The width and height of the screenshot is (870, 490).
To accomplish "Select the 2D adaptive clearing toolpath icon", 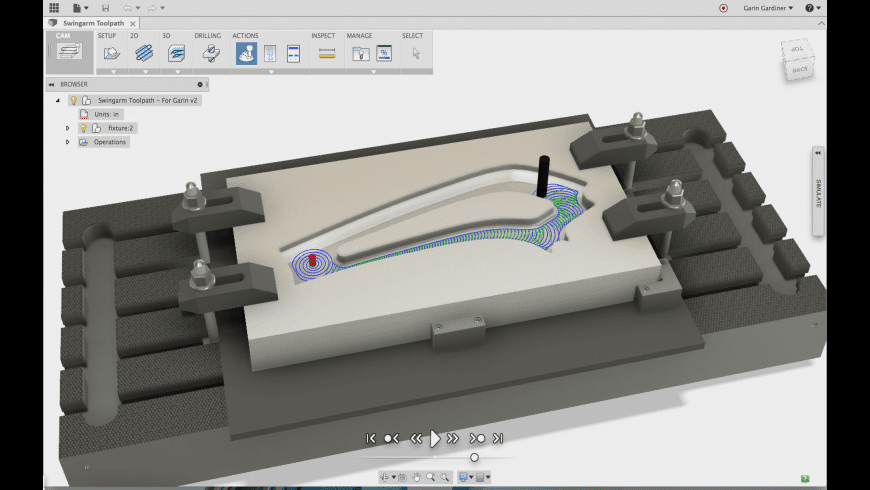I will [x=144, y=54].
